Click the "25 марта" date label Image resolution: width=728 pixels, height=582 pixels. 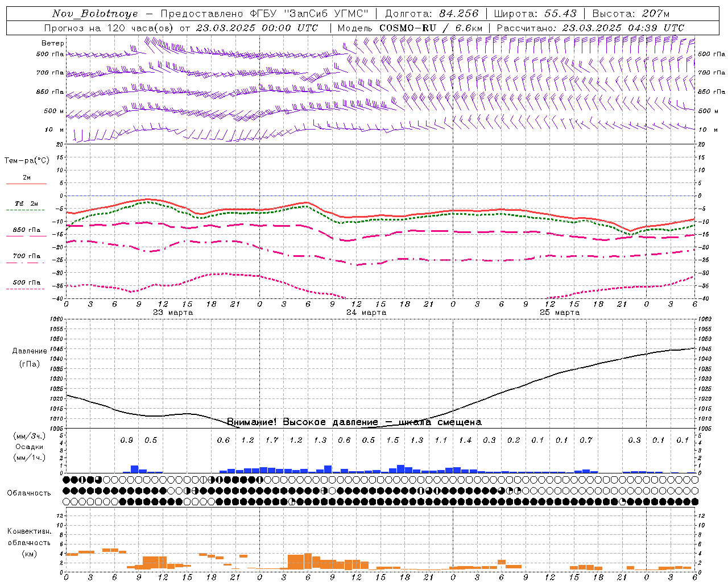[560, 313]
